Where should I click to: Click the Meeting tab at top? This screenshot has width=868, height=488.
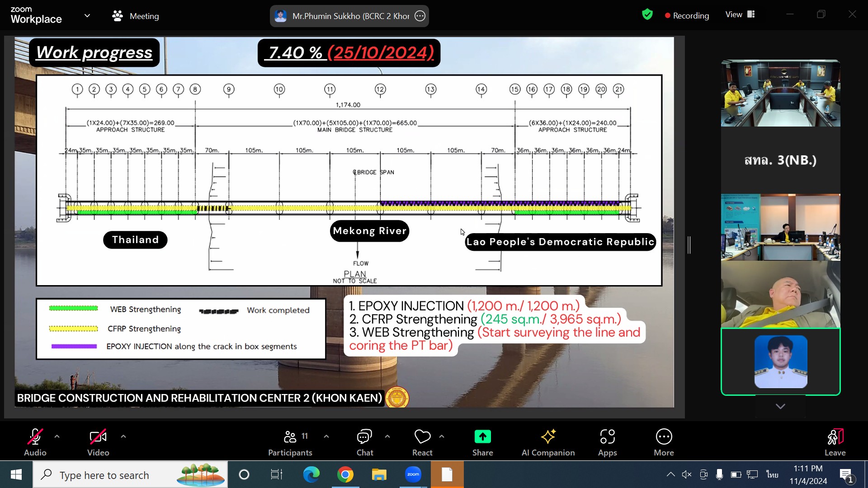pyautogui.click(x=136, y=16)
